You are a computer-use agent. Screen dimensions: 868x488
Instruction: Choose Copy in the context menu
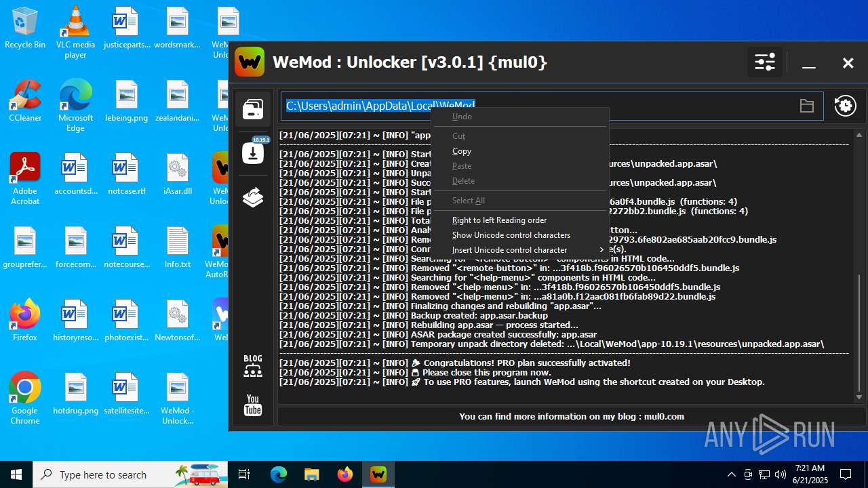[520, 151]
